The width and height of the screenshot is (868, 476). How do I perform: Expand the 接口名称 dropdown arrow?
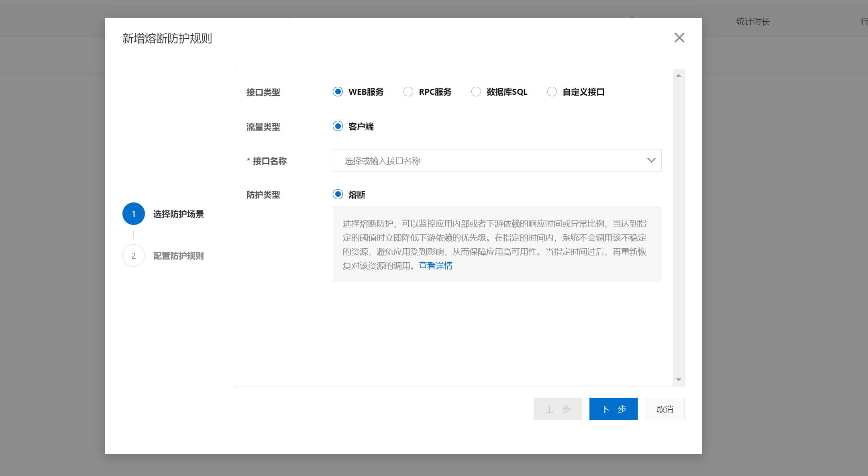(651, 161)
